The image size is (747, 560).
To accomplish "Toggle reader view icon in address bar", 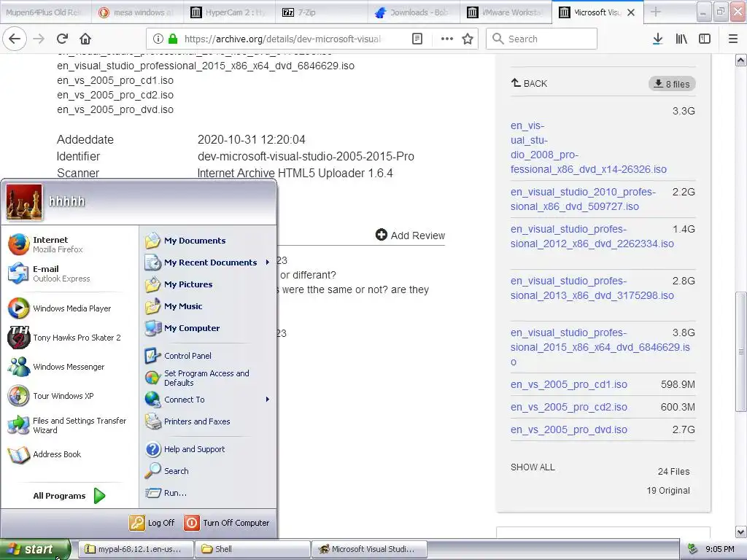I will coord(417,39).
